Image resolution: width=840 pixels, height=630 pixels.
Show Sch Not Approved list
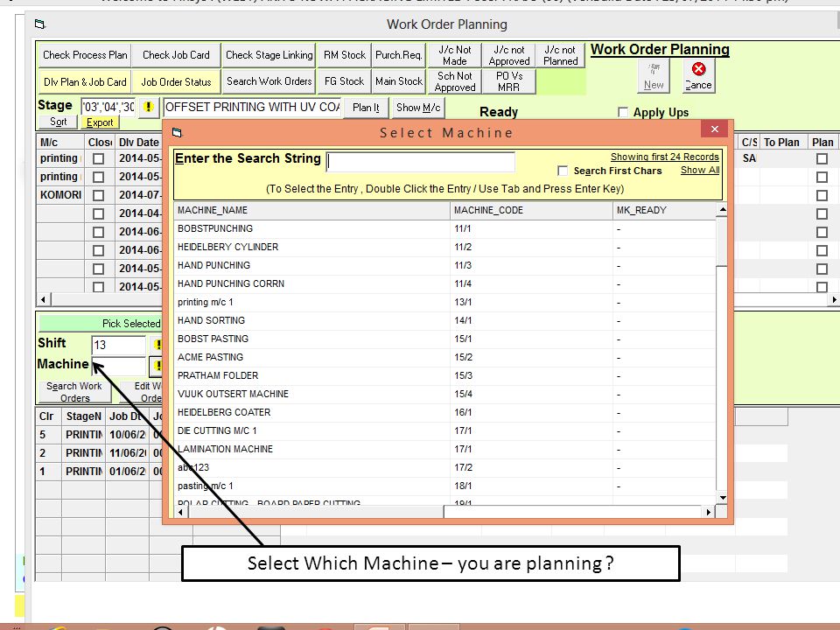point(455,81)
